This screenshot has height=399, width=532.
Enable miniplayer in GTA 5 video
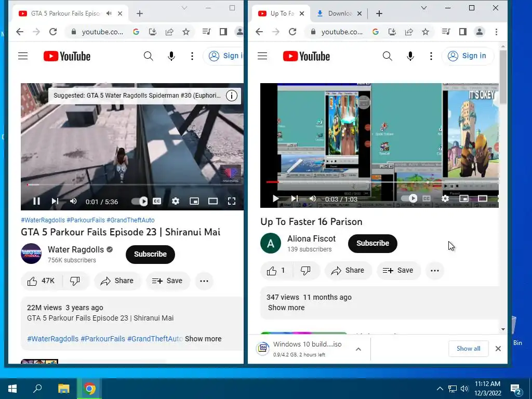(x=194, y=201)
